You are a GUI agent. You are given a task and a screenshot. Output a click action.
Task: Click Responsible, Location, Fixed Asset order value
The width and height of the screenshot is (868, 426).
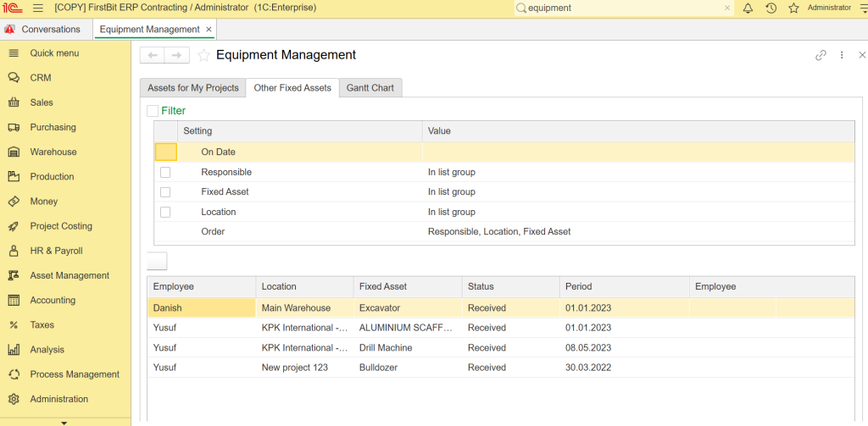(499, 232)
